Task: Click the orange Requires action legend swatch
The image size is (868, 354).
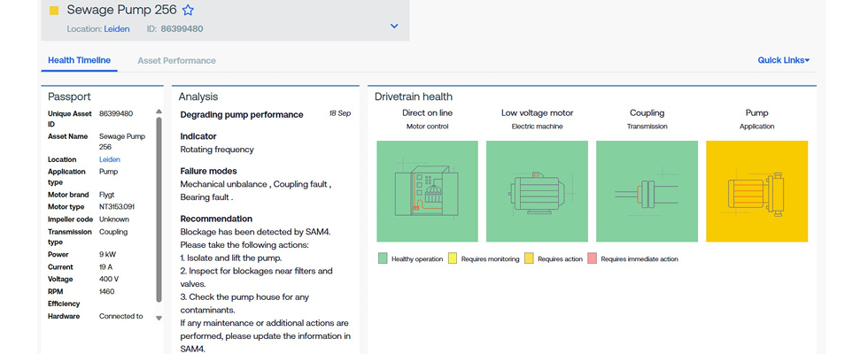Action: (529, 259)
